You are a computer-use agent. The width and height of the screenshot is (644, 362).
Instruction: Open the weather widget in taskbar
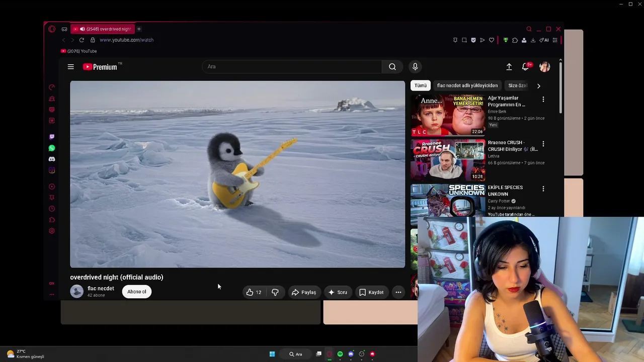pos(25,354)
